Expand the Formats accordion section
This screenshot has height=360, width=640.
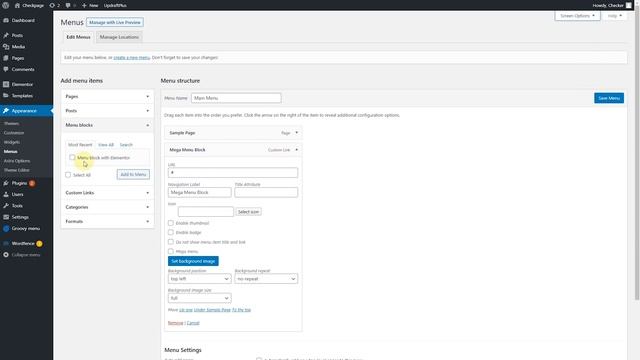coord(107,221)
